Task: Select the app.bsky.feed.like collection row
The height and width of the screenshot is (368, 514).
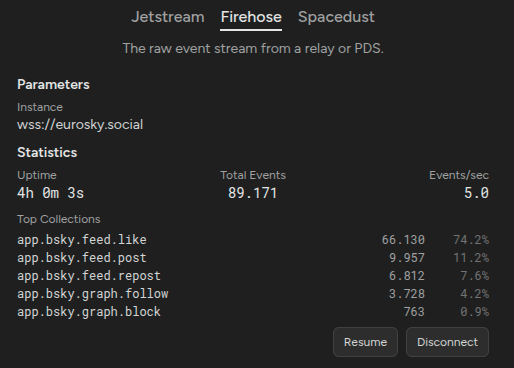Action: [x=253, y=240]
